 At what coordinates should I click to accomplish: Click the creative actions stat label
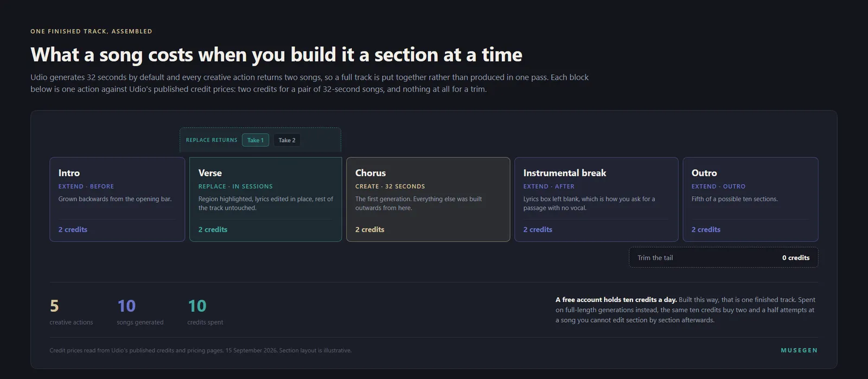(71, 322)
